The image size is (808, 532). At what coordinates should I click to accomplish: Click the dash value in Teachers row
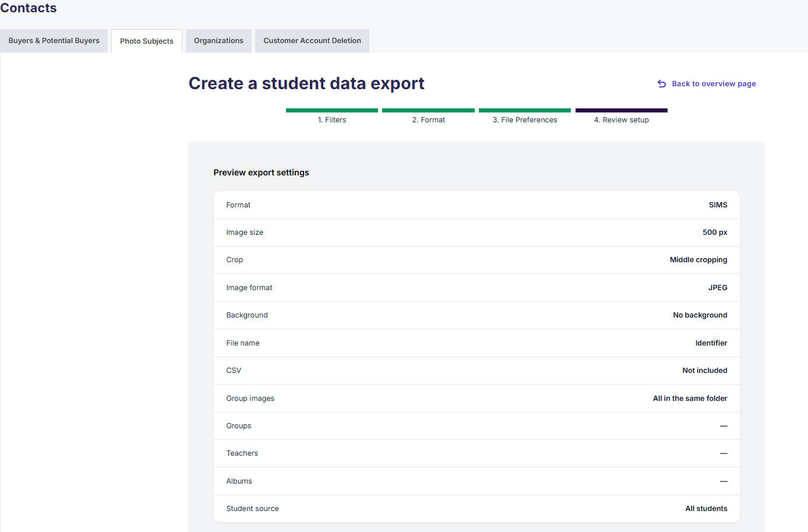tap(724, 453)
